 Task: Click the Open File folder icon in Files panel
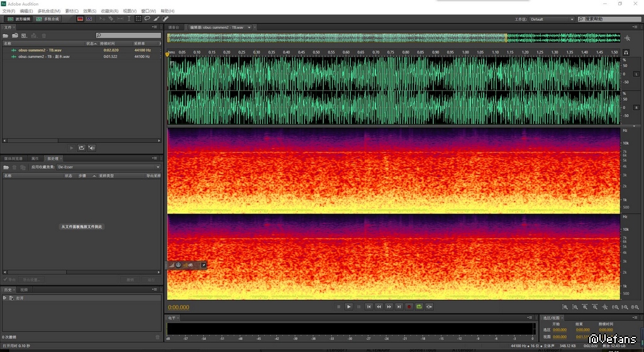(x=6, y=35)
